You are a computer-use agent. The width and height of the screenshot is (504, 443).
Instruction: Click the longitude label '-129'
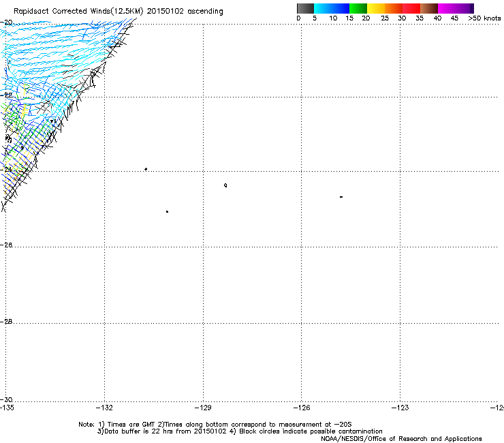[x=203, y=408]
